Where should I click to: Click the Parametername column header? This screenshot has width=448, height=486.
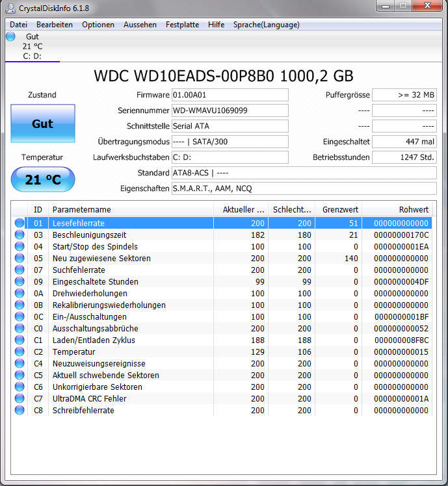131,209
